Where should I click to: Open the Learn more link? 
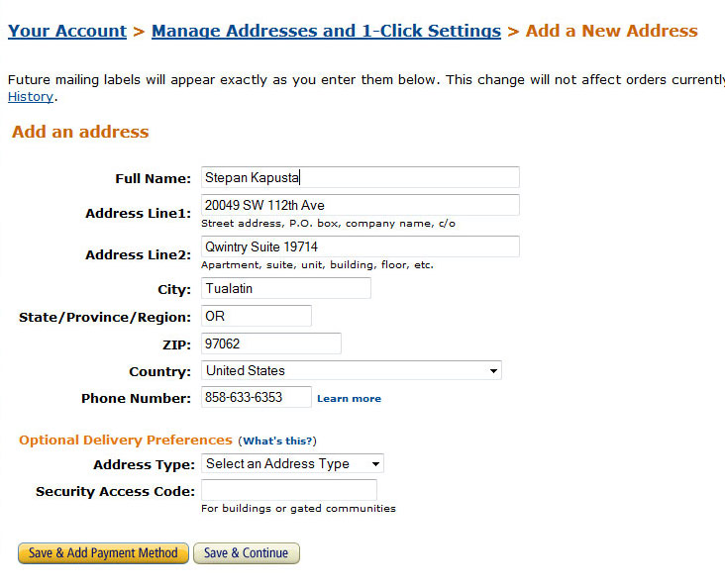pos(349,398)
